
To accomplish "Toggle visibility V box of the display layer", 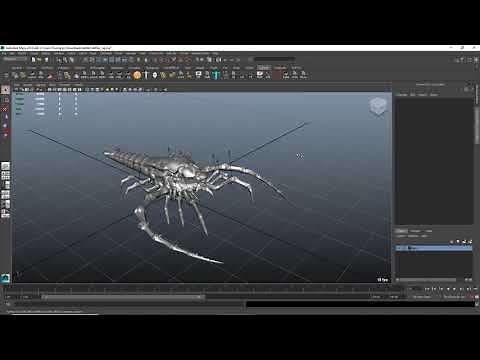I will pos(399,248).
